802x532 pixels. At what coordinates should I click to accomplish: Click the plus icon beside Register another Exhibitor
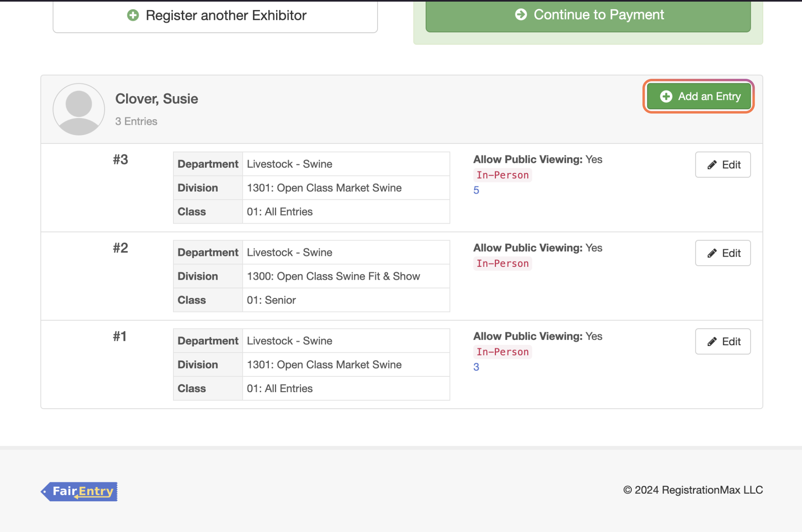pyautogui.click(x=133, y=15)
